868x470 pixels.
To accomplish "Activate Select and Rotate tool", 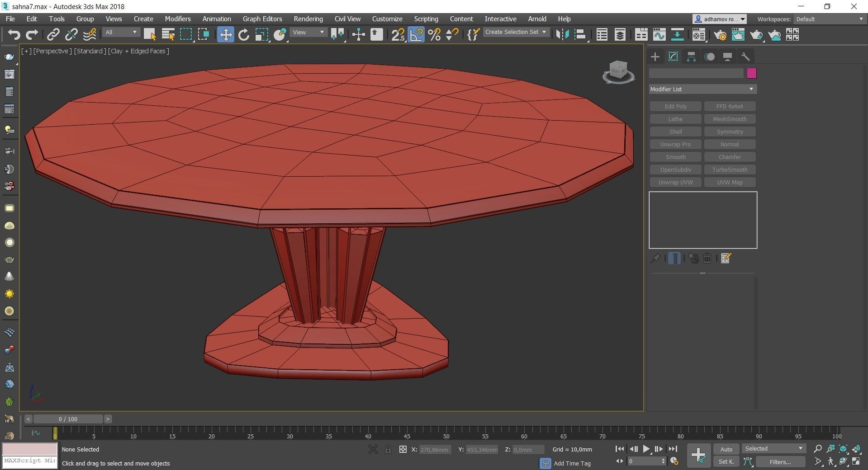I will click(243, 35).
